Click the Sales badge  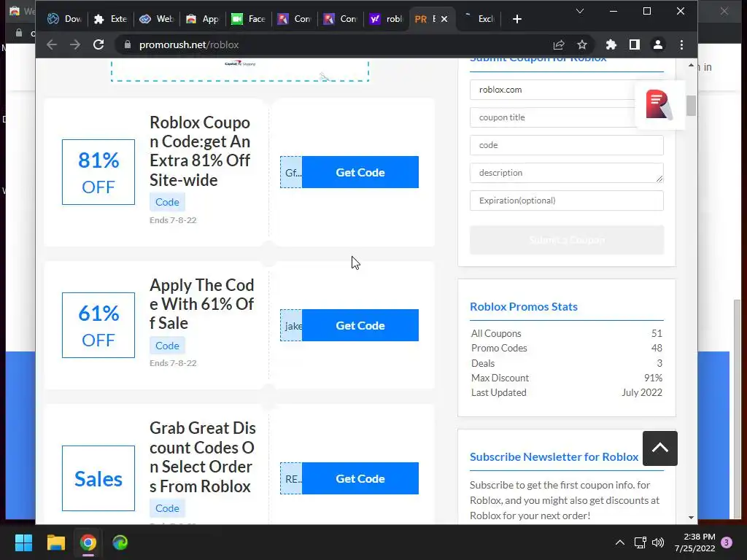pos(98,478)
